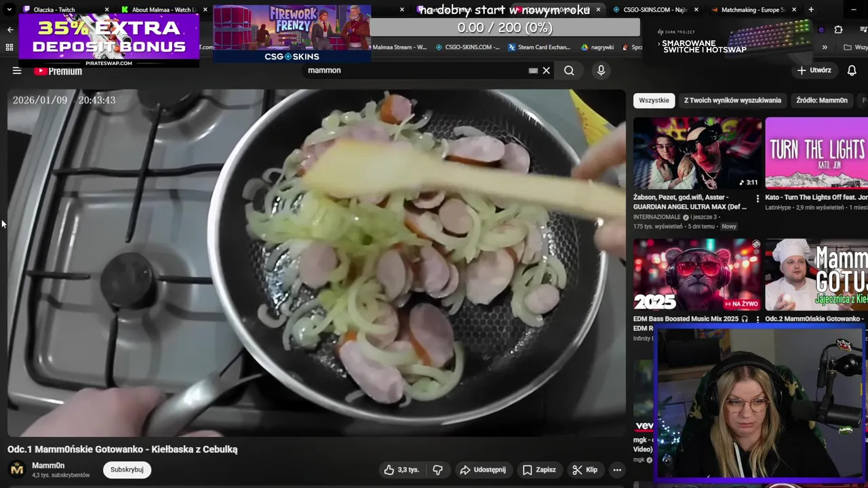
Task: Open the Żabson GUARDIAN ANGEL video thumbnail
Action: [697, 153]
